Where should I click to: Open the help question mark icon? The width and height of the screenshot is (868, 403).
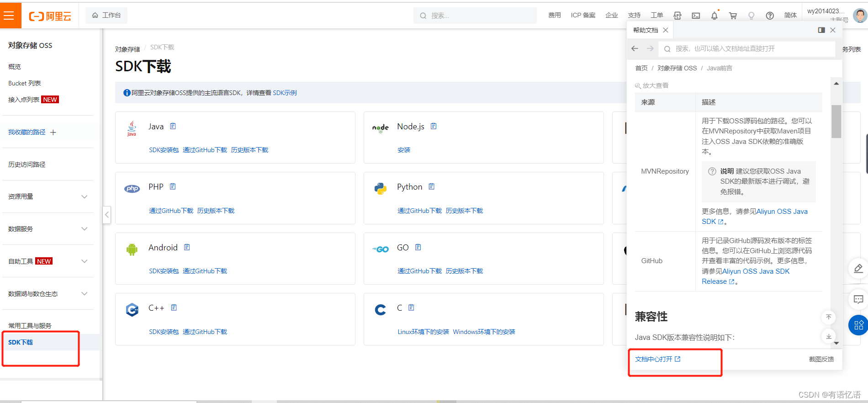[x=770, y=16]
